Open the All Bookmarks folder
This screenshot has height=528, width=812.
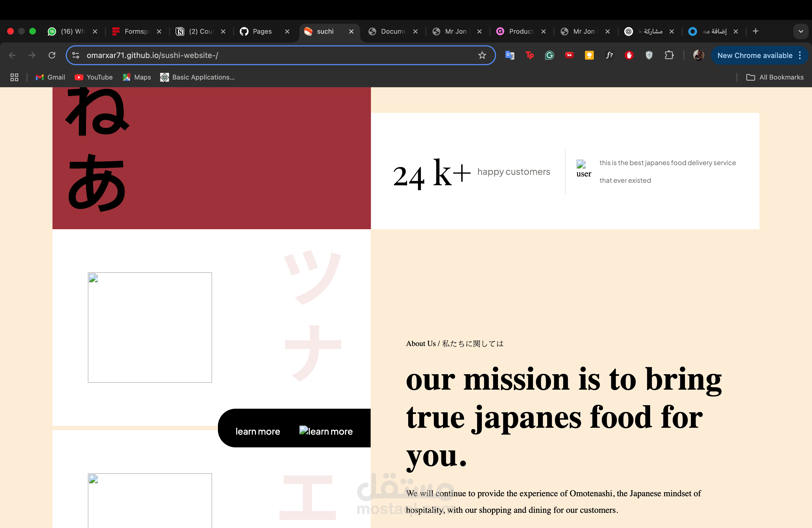(x=775, y=77)
